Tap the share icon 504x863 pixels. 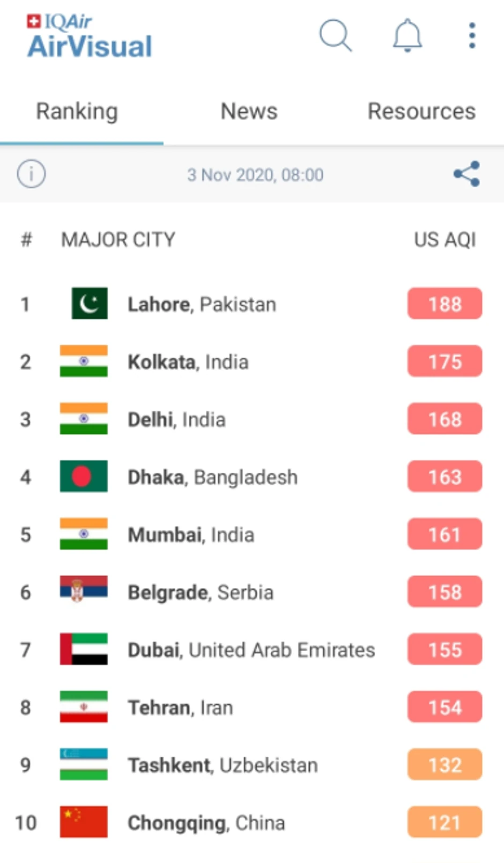466,174
